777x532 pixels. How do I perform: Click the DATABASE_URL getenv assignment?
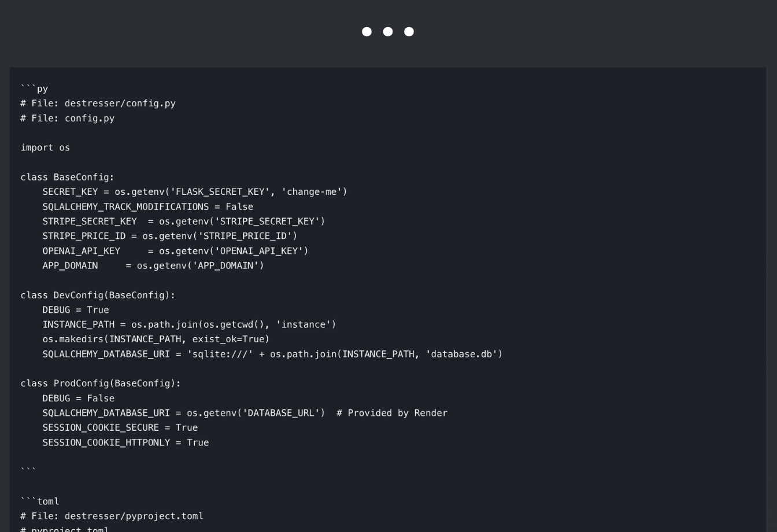[184, 413]
